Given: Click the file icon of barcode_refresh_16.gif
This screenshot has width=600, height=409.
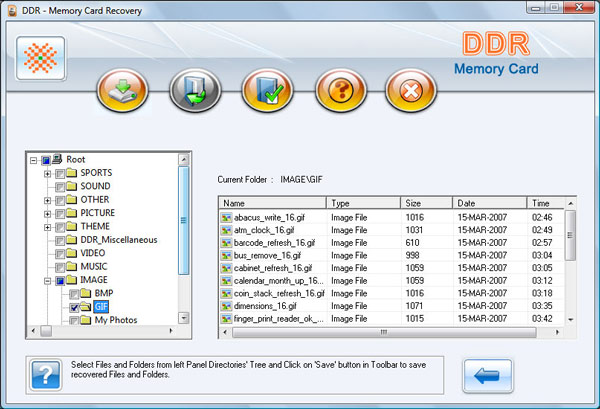Looking at the screenshot, I should click(226, 243).
